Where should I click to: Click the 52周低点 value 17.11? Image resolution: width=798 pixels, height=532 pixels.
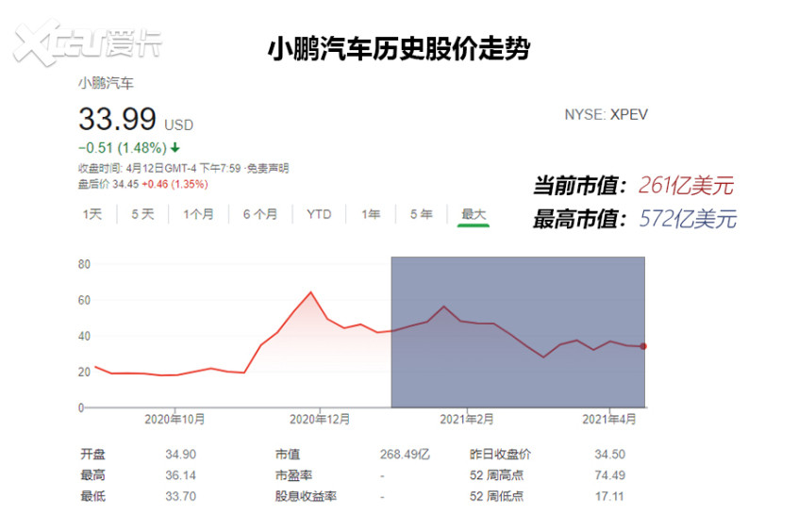coord(609,496)
